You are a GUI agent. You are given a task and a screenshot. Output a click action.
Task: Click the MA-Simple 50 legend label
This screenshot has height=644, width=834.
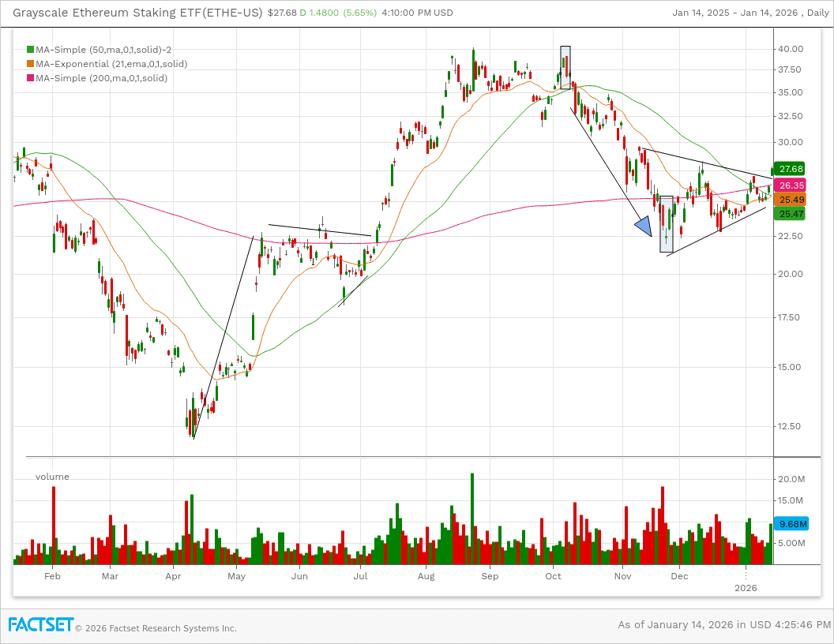(x=103, y=49)
